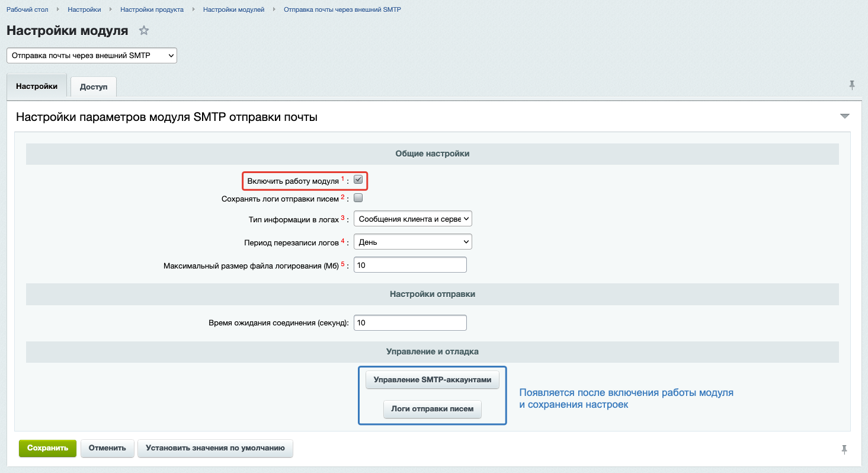Click the green 'Сохранить' button

pos(48,448)
